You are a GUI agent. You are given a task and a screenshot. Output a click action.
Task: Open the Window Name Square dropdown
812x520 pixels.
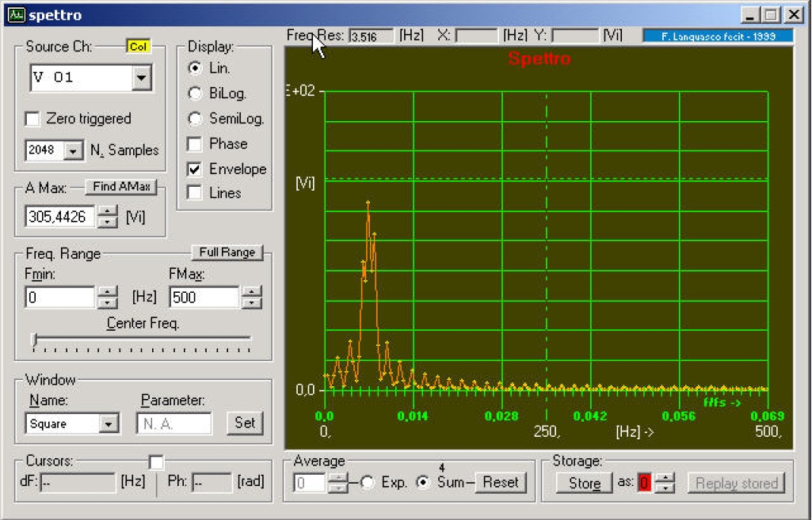point(109,423)
